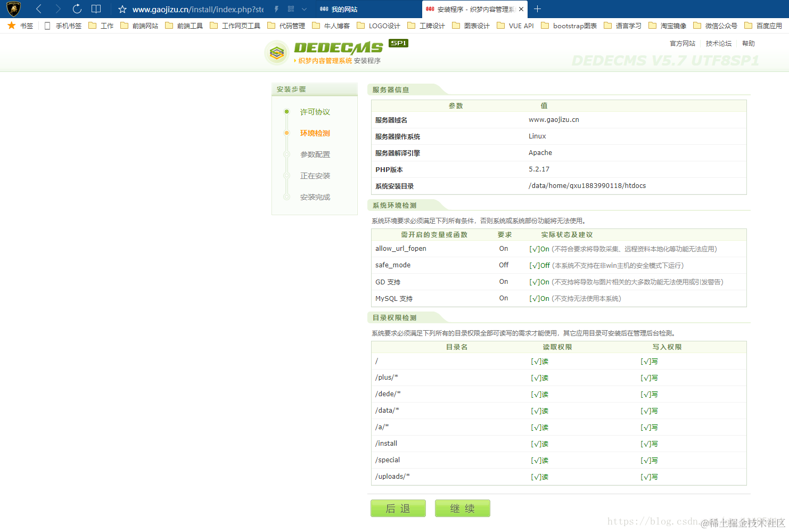
Task: Open the 手机书签 bookmark
Action: click(x=63, y=26)
